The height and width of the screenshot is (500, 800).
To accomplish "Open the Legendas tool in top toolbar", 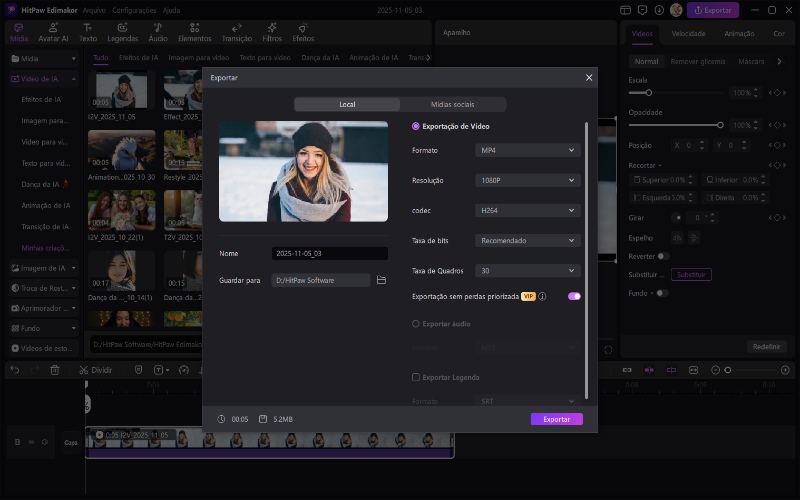I will [x=123, y=32].
